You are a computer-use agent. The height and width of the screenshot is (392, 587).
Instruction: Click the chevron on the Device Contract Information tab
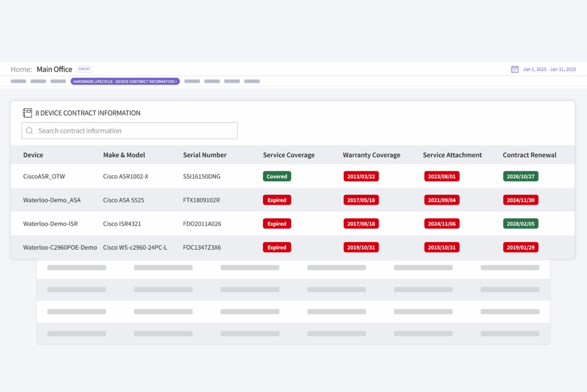(x=175, y=81)
